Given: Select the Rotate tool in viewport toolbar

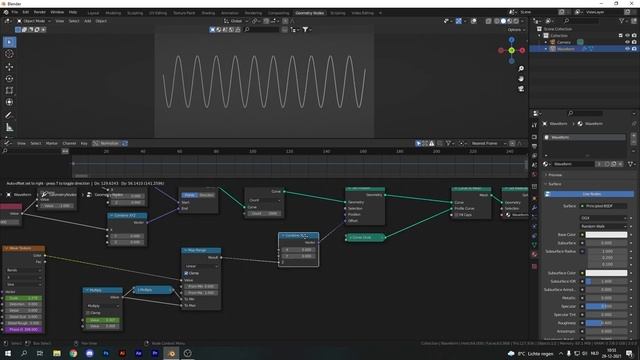Looking at the screenshot, I should (x=9, y=78).
